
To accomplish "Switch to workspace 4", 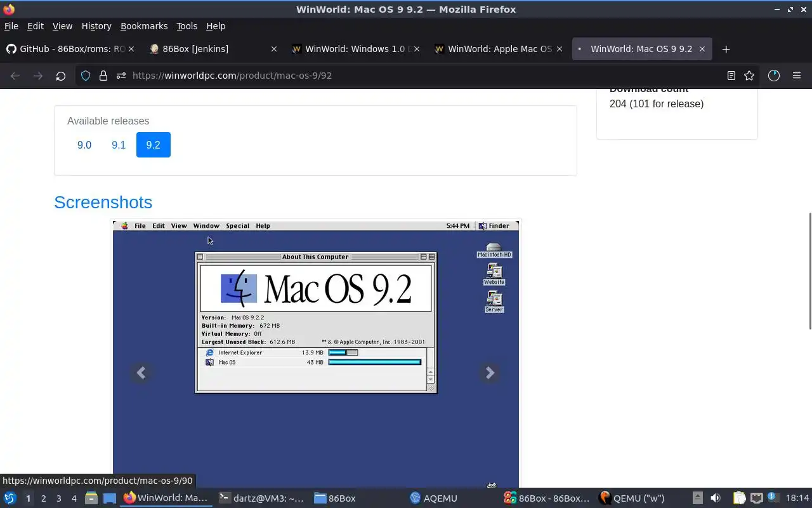I will coord(74,498).
